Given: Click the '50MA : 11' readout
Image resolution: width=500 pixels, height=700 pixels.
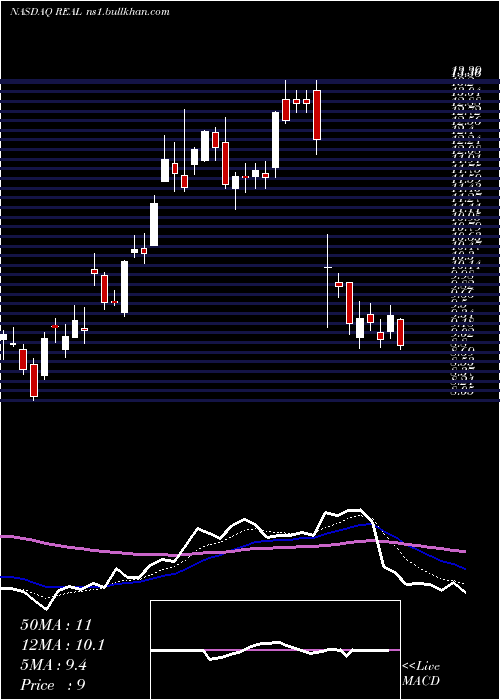Looking at the screenshot, I should 56,625.
